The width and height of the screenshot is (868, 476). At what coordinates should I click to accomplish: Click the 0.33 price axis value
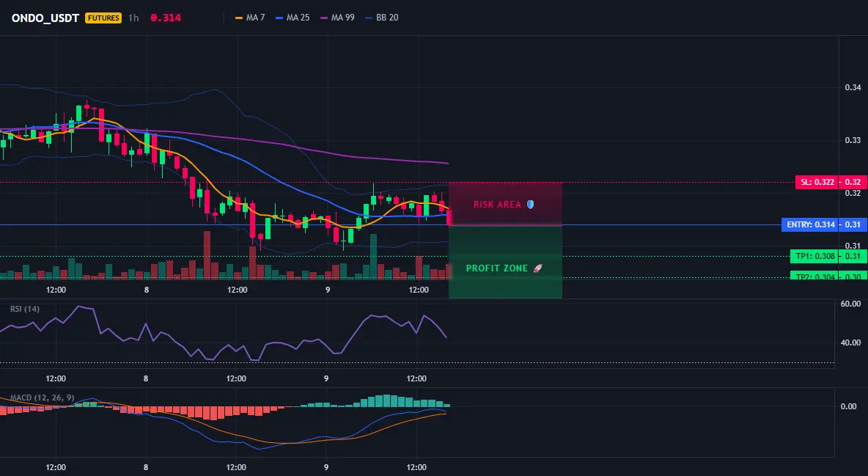point(853,140)
